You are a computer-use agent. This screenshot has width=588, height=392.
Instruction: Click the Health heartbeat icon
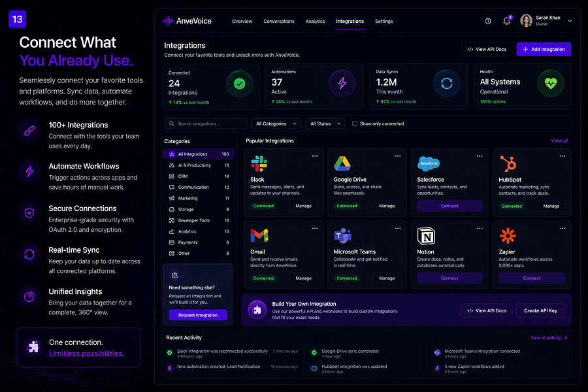tap(551, 83)
